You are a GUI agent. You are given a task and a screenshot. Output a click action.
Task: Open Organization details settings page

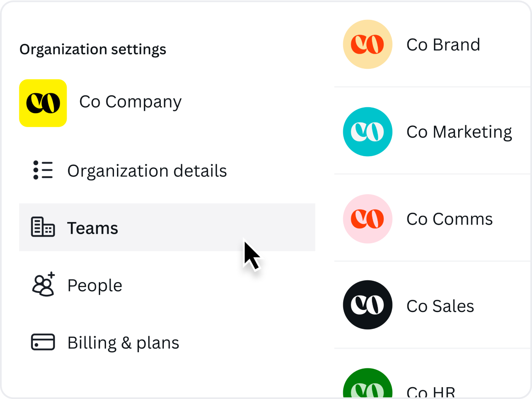click(147, 171)
